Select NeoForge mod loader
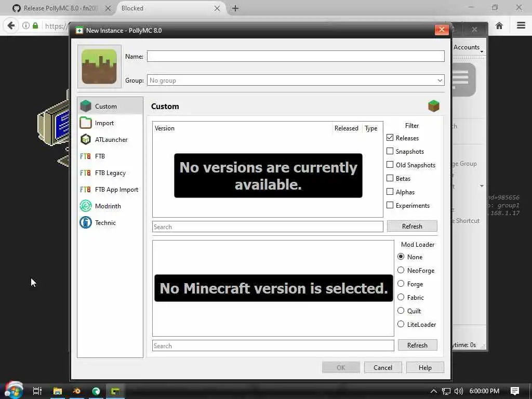532x399 pixels. tap(401, 270)
